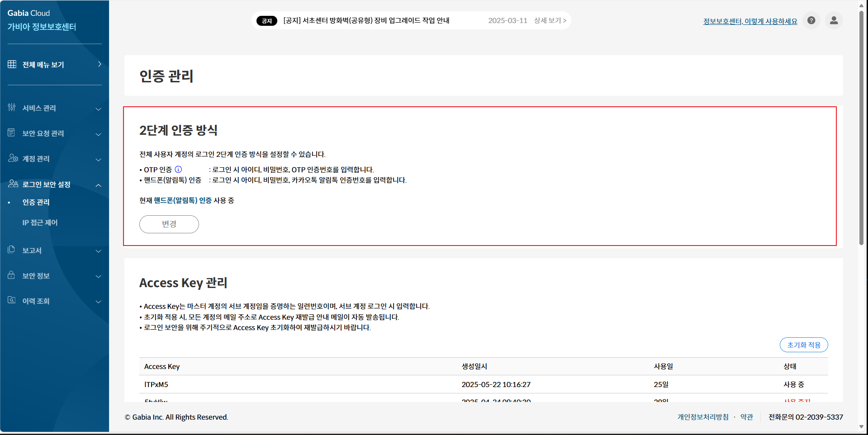Click the 전화문의 02-2039-5337 footer text

(806, 417)
